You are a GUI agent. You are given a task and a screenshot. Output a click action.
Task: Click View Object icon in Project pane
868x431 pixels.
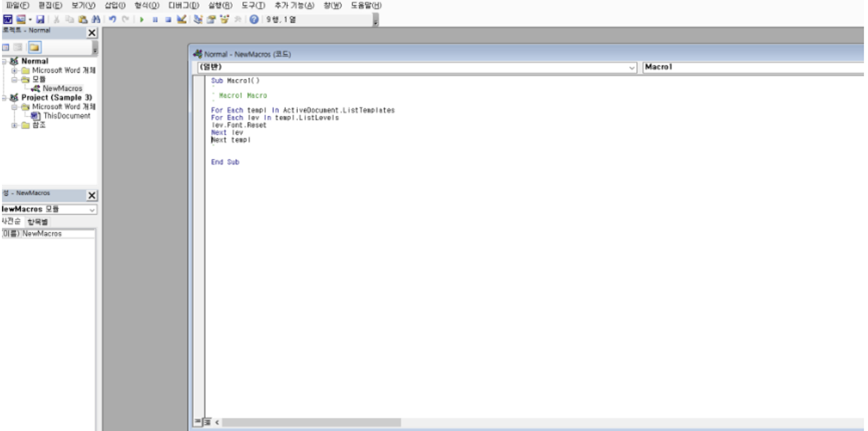(x=18, y=47)
